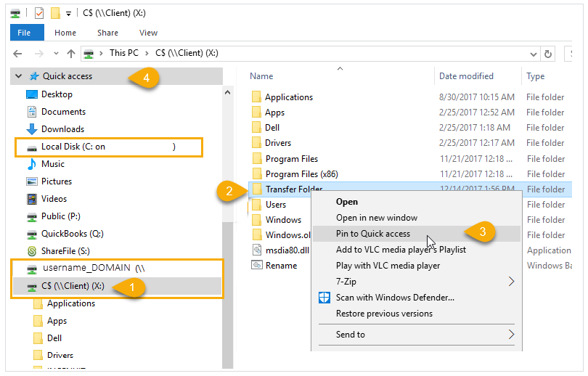Sort files by Date modified column
Viewport: 588px width, 376px height.
[x=466, y=76]
